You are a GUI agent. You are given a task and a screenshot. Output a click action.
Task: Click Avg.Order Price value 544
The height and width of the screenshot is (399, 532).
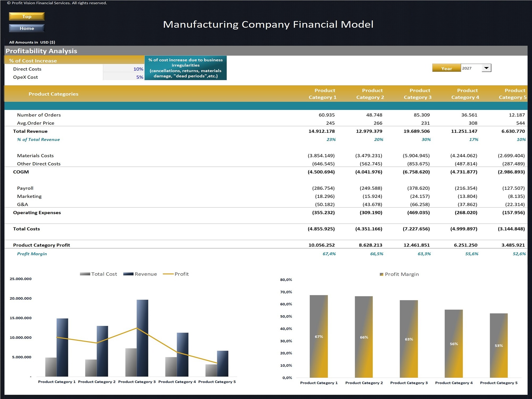[520, 123]
